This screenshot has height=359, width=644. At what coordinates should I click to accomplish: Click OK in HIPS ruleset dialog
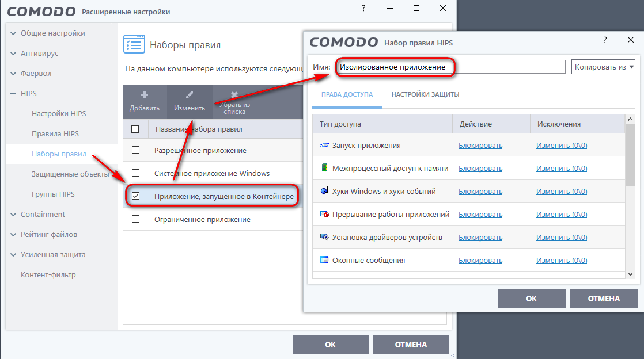pyautogui.click(x=532, y=298)
